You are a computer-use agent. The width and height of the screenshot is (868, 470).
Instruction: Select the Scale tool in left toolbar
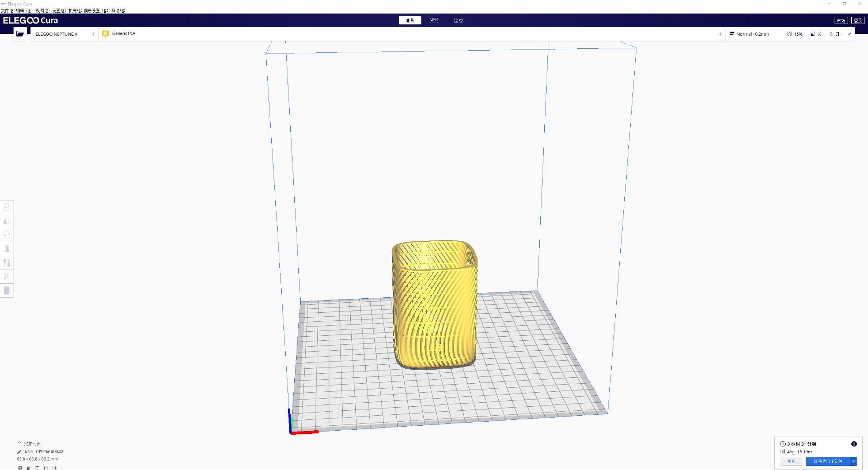7,221
